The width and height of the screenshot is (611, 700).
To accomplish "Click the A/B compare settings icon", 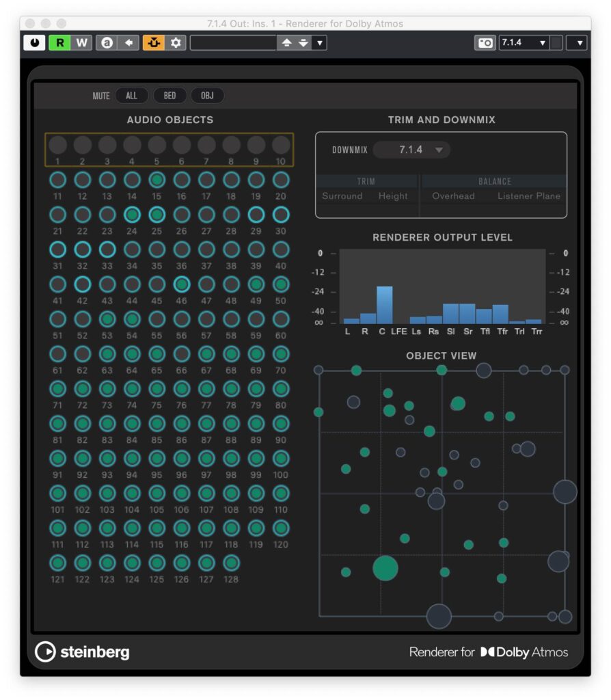I will coord(107,43).
